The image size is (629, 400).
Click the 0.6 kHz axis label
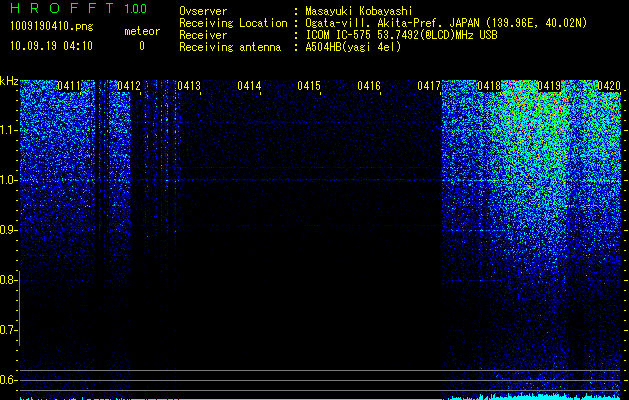point(8,380)
